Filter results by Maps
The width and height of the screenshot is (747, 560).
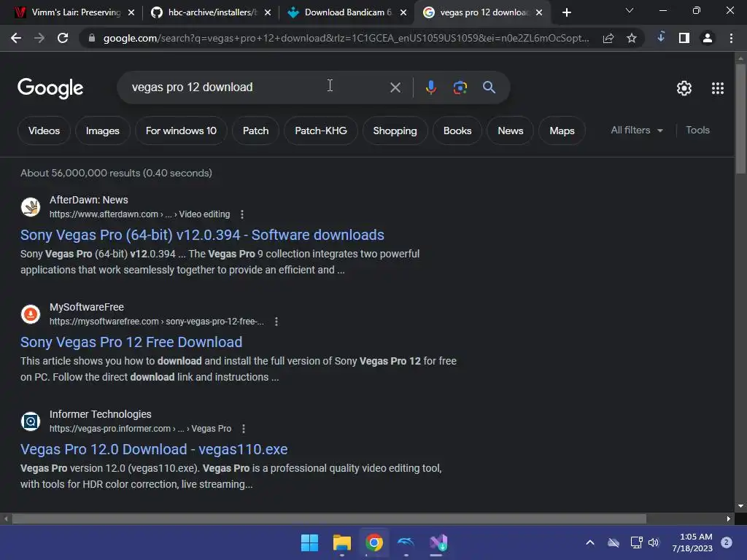pos(562,131)
